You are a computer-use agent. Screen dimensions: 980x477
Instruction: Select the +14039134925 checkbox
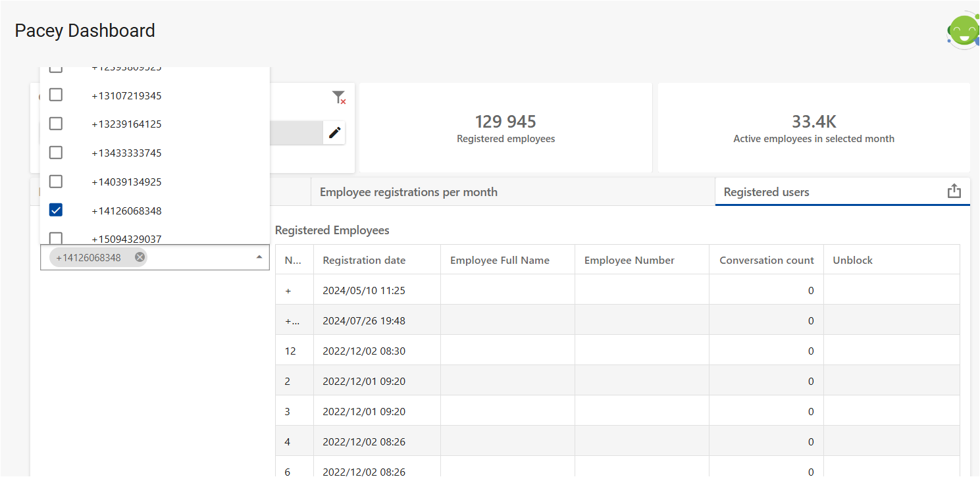pyautogui.click(x=56, y=182)
